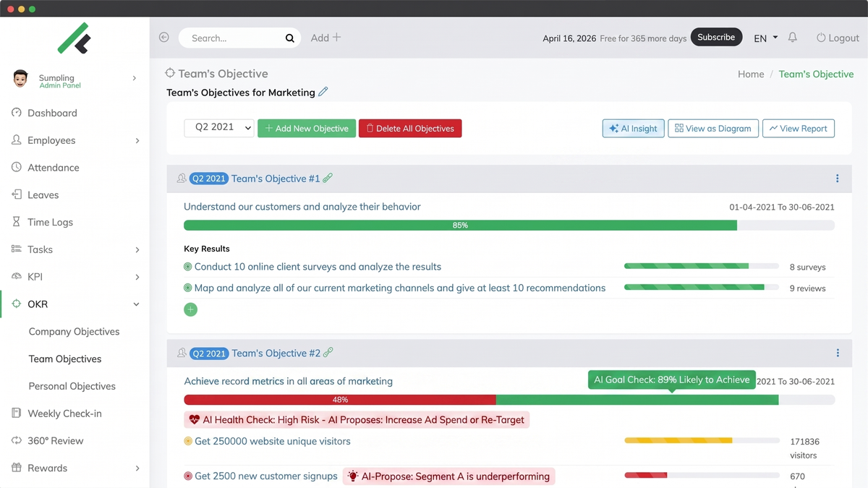Open Personal Objectives from the OKR menu
Image resolution: width=868 pixels, height=488 pixels.
pyautogui.click(x=72, y=386)
